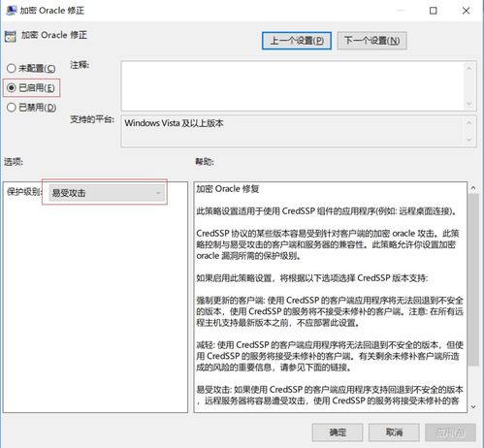Screen dimensions: 484x448
Task: Click the help pane scroll down arrow
Action: tap(473, 406)
